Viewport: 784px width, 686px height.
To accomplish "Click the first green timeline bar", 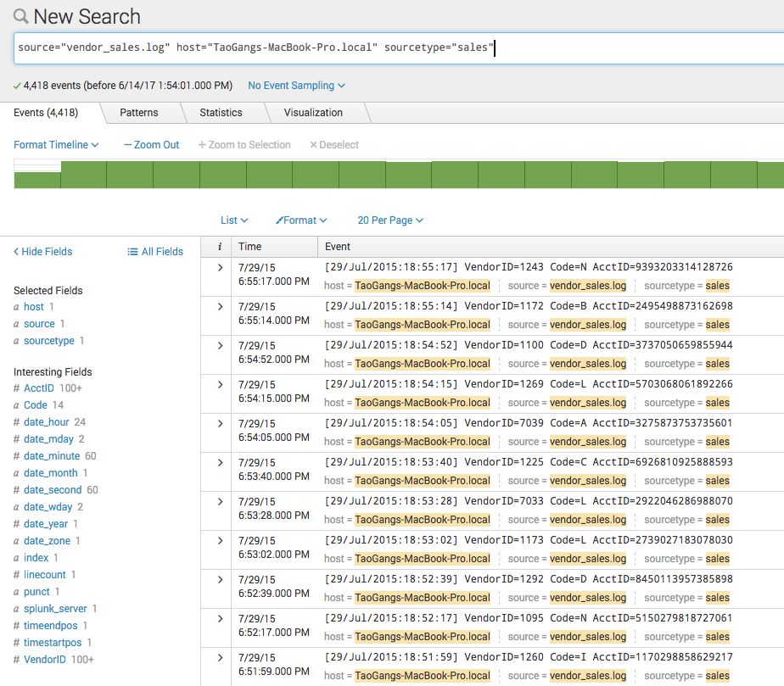I will coord(37,180).
